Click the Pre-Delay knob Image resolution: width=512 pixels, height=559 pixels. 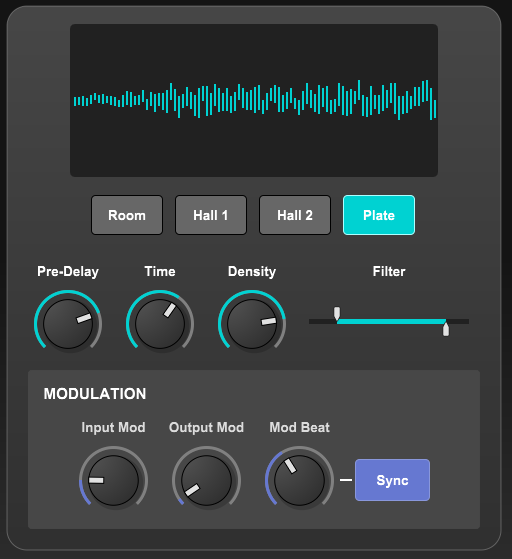[68, 324]
